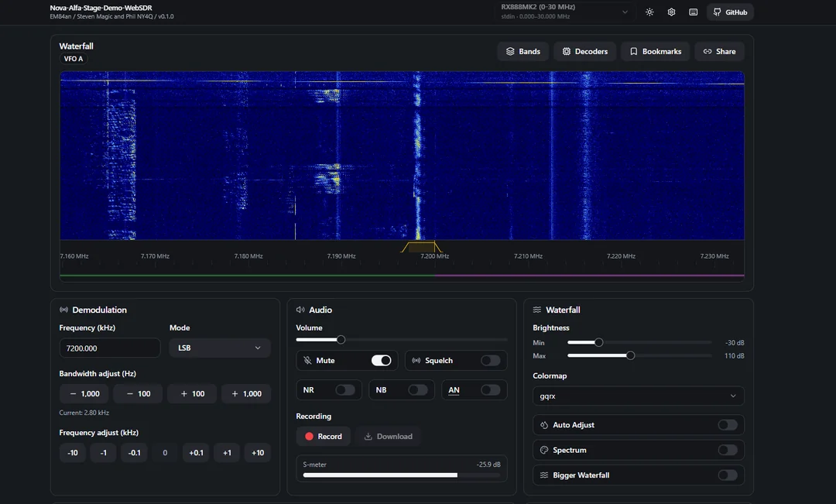Image resolution: width=836 pixels, height=504 pixels.
Task: Click the headphones icon beside Demodulation header
Action: coord(64,310)
